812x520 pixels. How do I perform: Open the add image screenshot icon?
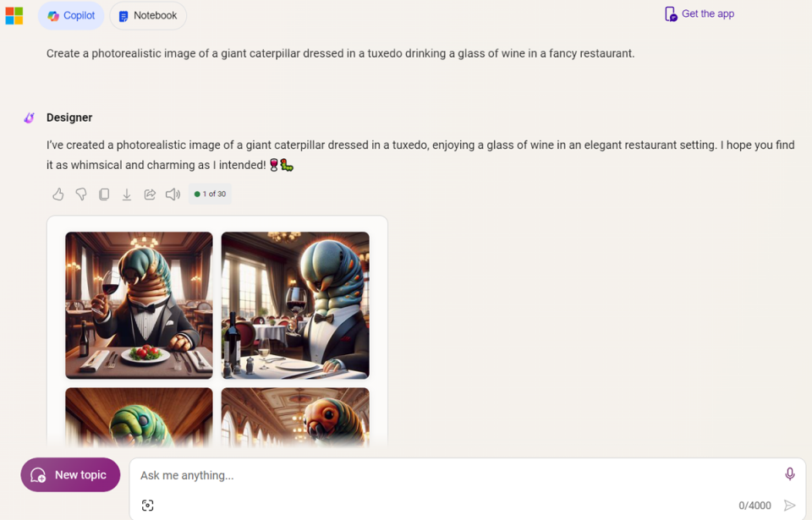[147, 506]
